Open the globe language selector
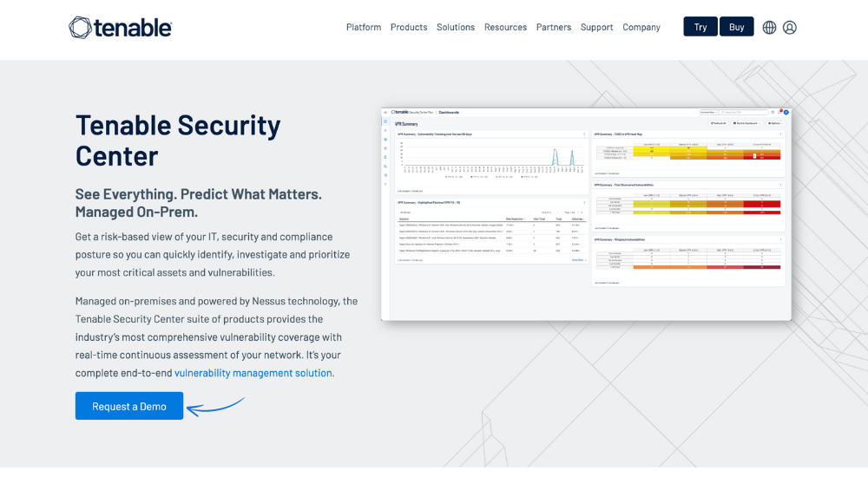868x477 pixels. (x=769, y=27)
